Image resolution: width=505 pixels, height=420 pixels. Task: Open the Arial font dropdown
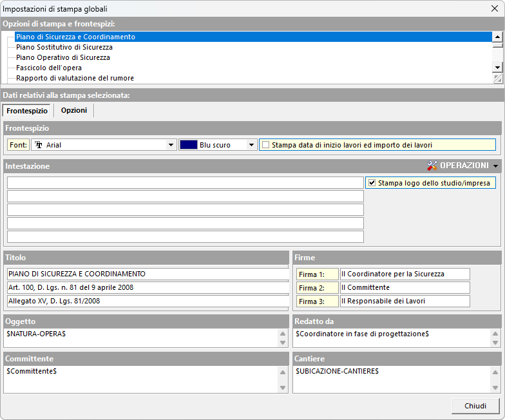pyautogui.click(x=171, y=145)
